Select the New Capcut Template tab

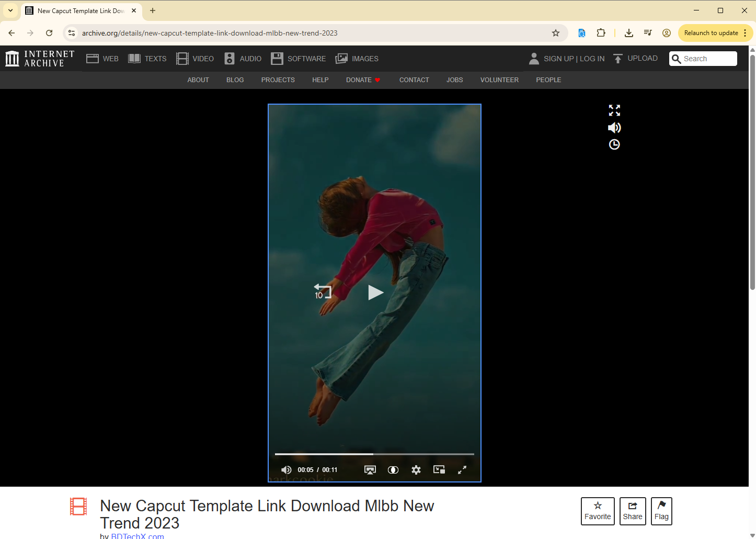[82, 10]
